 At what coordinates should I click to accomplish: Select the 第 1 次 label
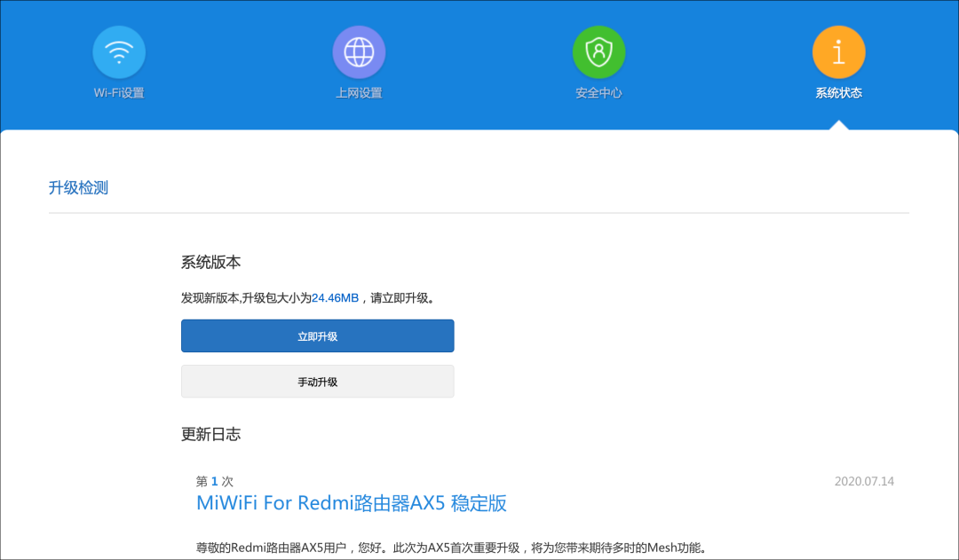[x=215, y=482]
